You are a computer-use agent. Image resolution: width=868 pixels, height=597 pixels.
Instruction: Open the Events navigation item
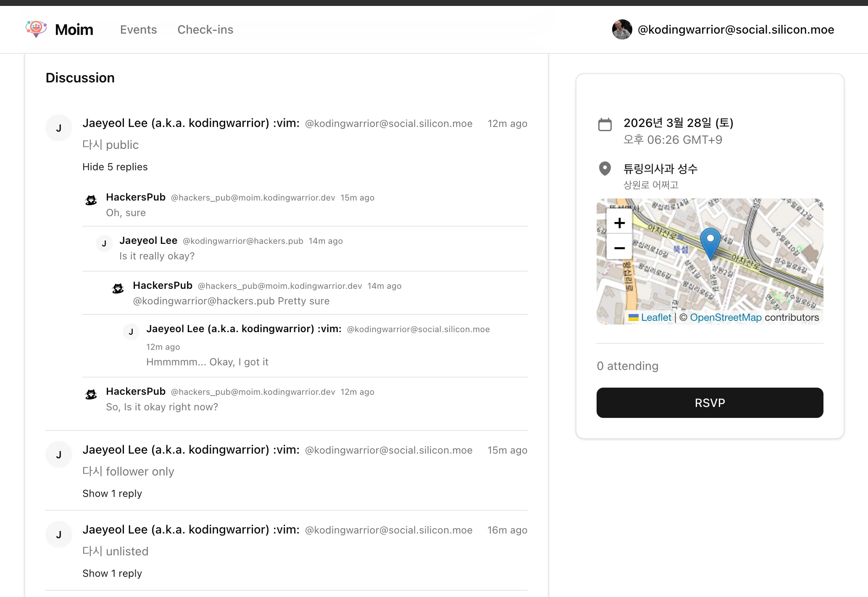(138, 29)
